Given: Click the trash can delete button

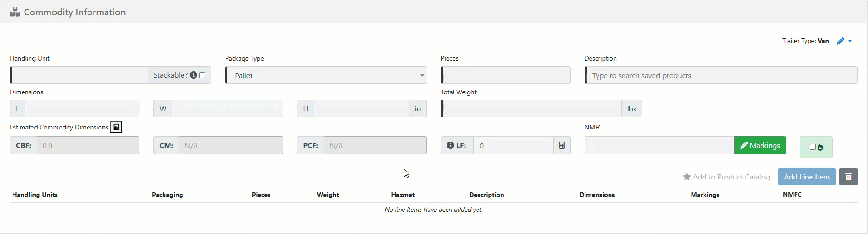Looking at the screenshot, I should (848, 177).
